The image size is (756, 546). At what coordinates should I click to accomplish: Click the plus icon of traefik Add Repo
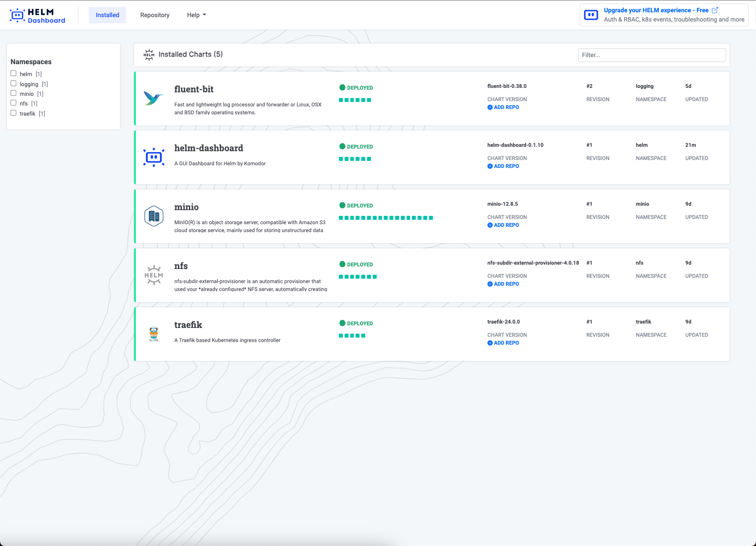tap(490, 343)
